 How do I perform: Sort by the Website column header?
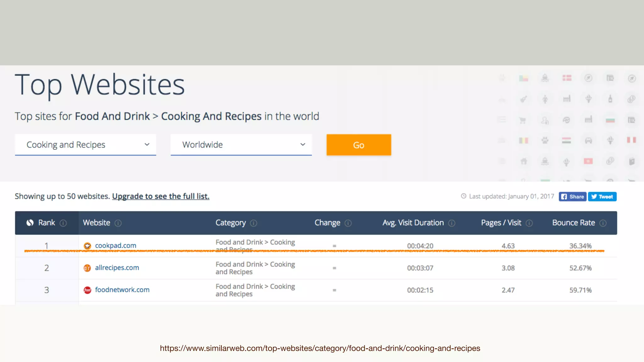pos(97,223)
